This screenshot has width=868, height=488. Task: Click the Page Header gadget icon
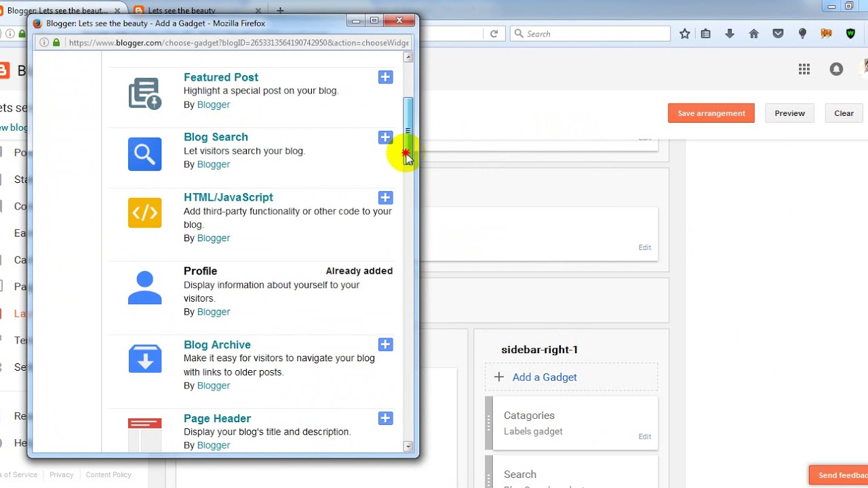[145, 435]
